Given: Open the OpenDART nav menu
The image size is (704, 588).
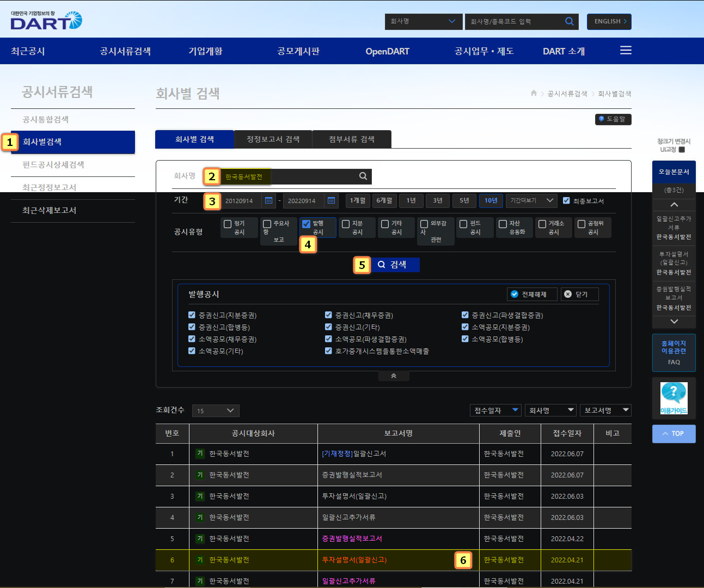Looking at the screenshot, I should coord(387,51).
